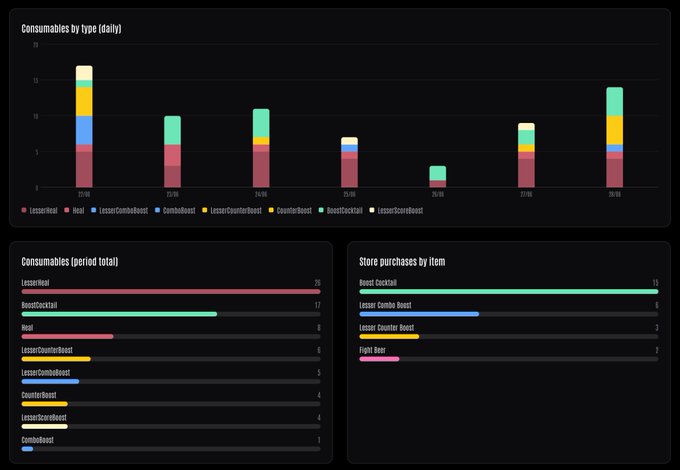Click the LesserCounterBoost period total progress bar
680x470 pixels.
tap(171, 359)
